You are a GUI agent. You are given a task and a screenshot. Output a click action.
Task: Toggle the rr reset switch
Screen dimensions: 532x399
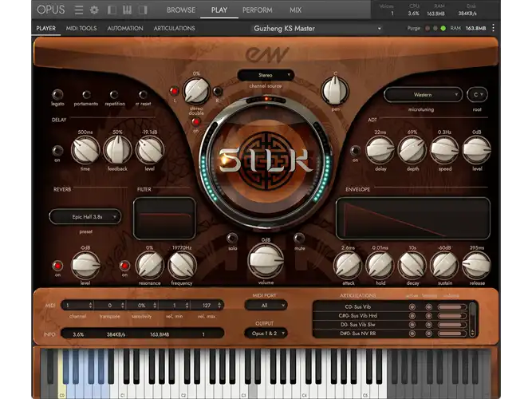[144, 94]
